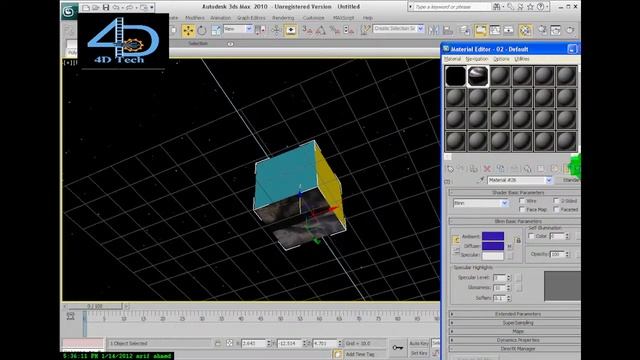Open the Modifiers menu

click(x=195, y=18)
